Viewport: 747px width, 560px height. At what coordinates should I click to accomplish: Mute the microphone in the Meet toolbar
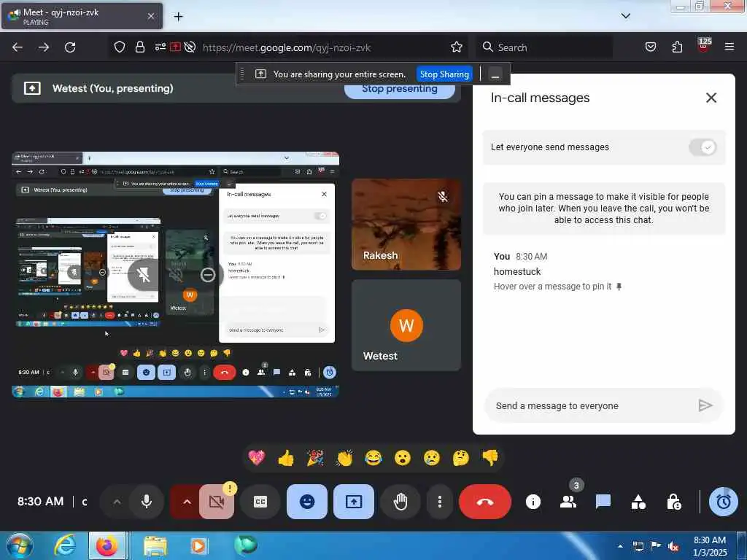pos(147,502)
